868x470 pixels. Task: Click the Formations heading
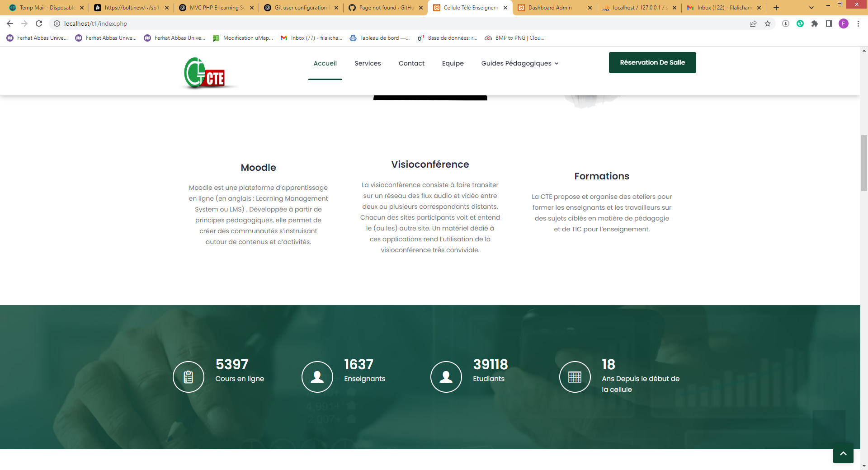coord(602,176)
